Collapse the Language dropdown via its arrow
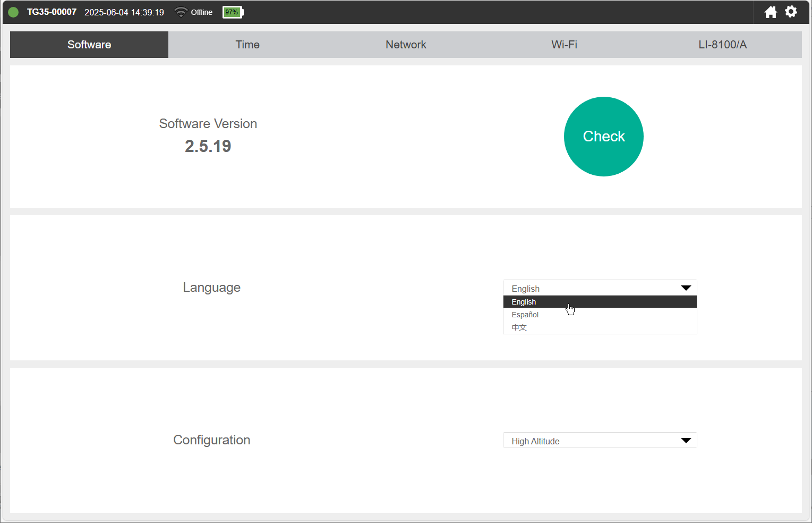Viewport: 812px width, 523px height. 686,288
